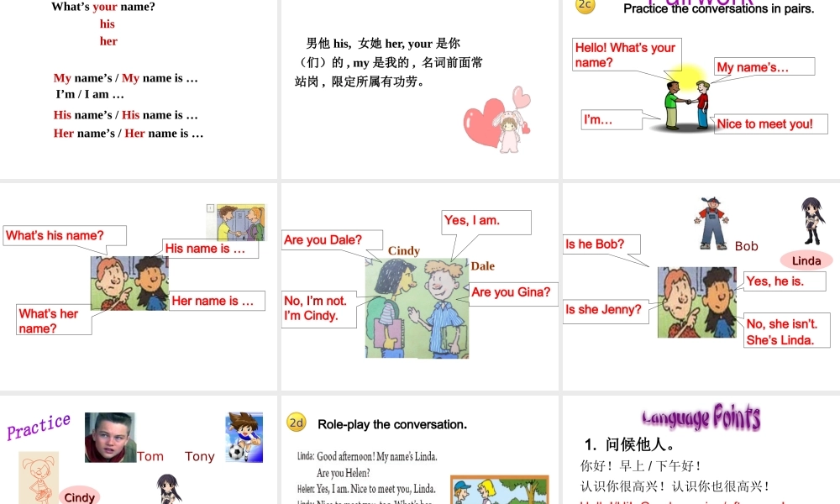Select the Practice slide with Tom and Tony
Viewport: 840px width, 504px height.
pyautogui.click(x=139, y=450)
